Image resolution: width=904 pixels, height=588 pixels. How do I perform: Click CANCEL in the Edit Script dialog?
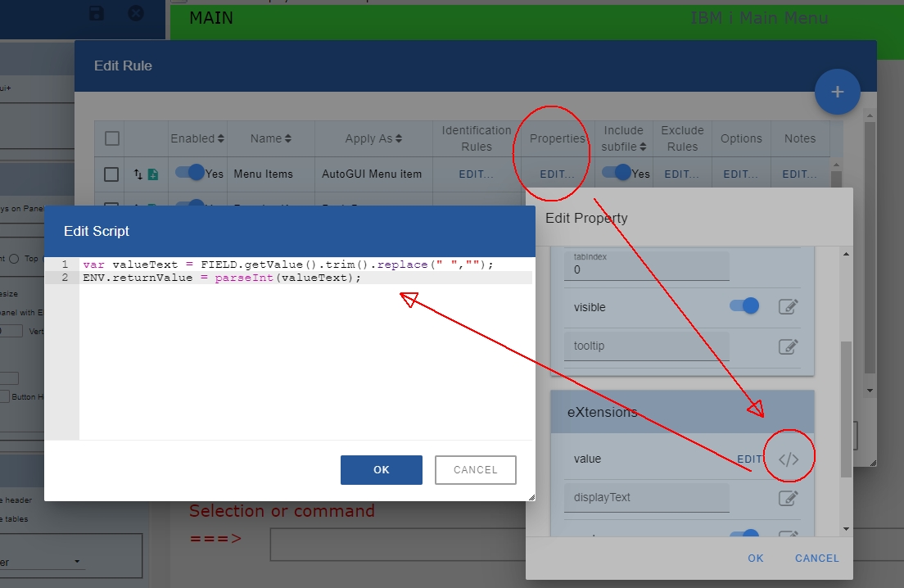[x=475, y=470]
